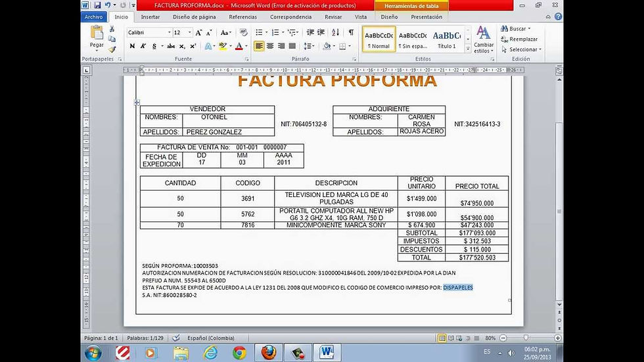Open Firefox from the taskbar

(269, 353)
